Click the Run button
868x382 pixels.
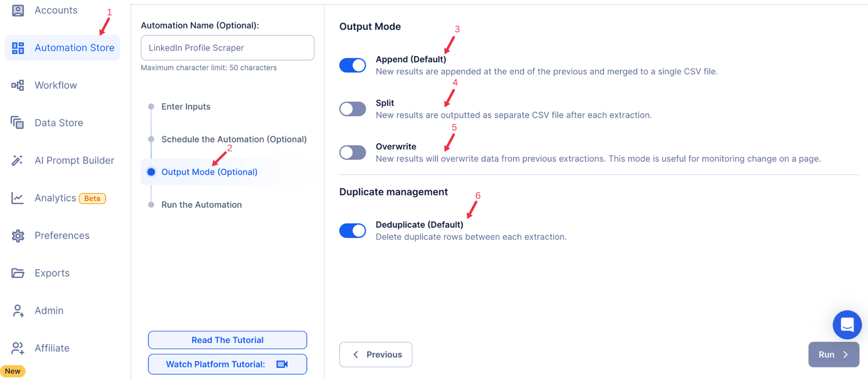(834, 354)
